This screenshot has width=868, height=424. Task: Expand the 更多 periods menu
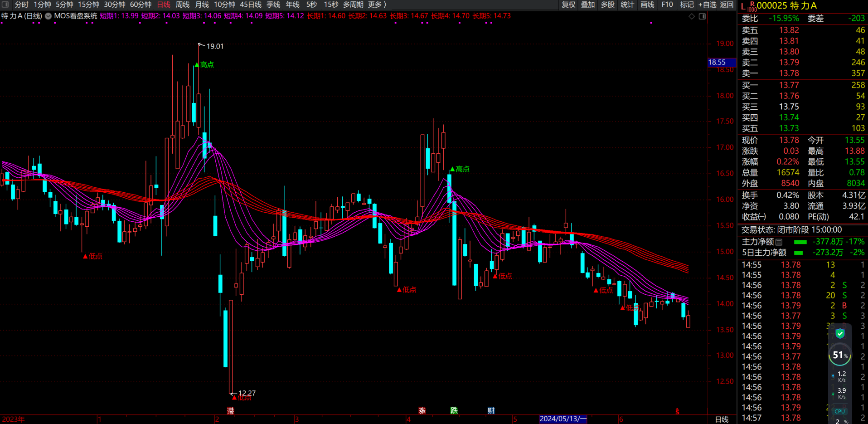[x=377, y=5]
